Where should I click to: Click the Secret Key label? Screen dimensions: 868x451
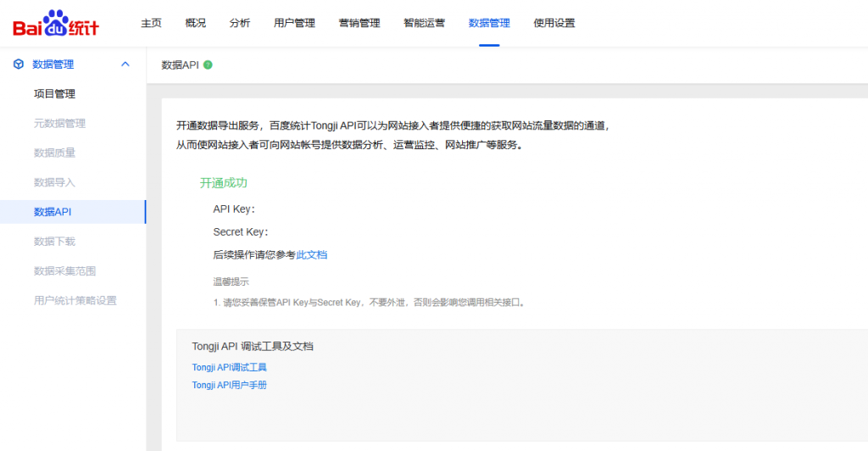point(241,232)
